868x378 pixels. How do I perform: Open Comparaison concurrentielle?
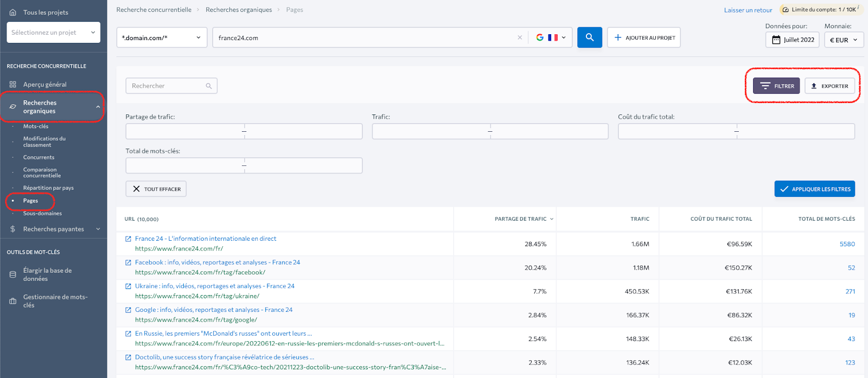tap(42, 172)
